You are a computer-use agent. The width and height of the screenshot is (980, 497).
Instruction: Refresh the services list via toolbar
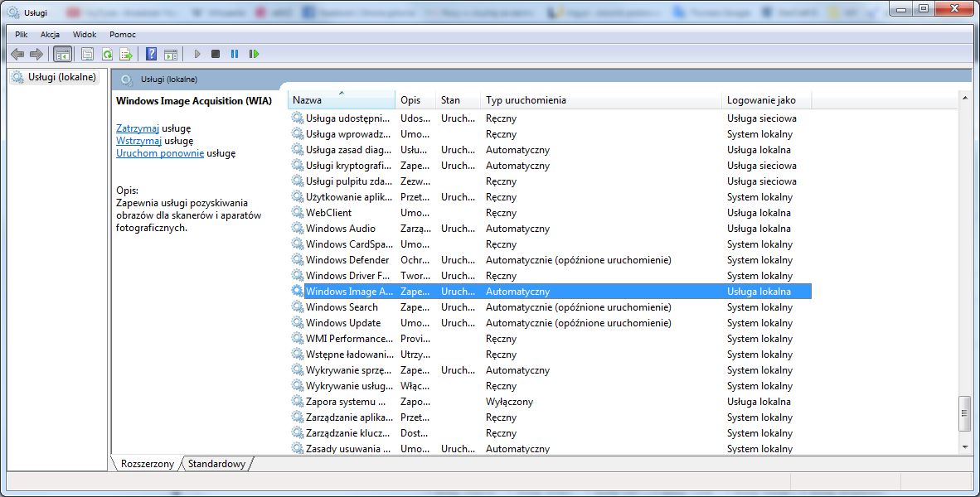107,55
